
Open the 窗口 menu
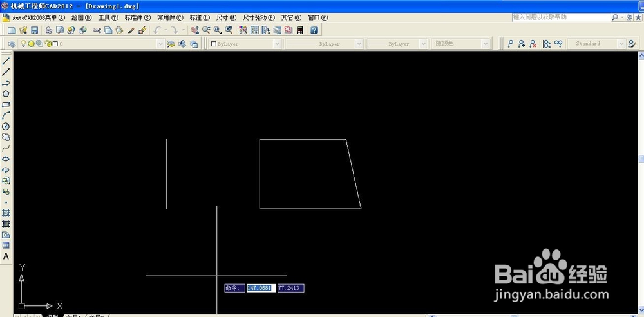[318, 17]
